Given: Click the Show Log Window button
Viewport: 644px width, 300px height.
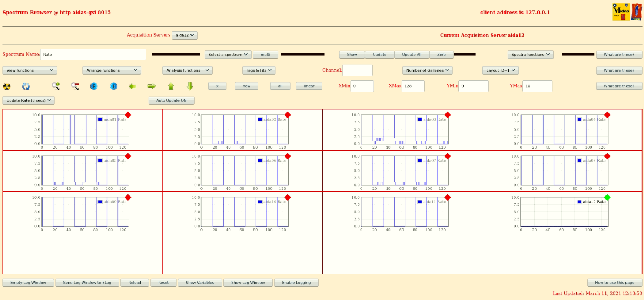Looking at the screenshot, I should click(248, 283).
